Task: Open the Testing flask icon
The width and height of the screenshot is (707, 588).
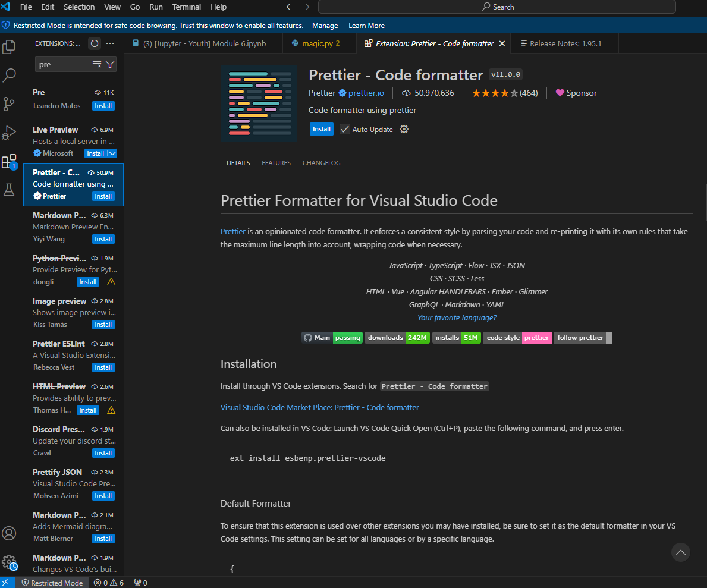Action: tap(9, 190)
